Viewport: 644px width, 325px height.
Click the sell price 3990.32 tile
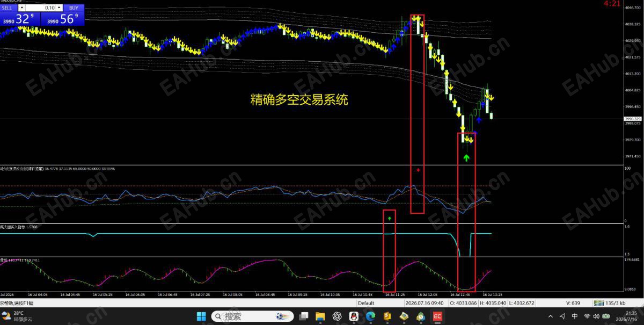[20, 19]
